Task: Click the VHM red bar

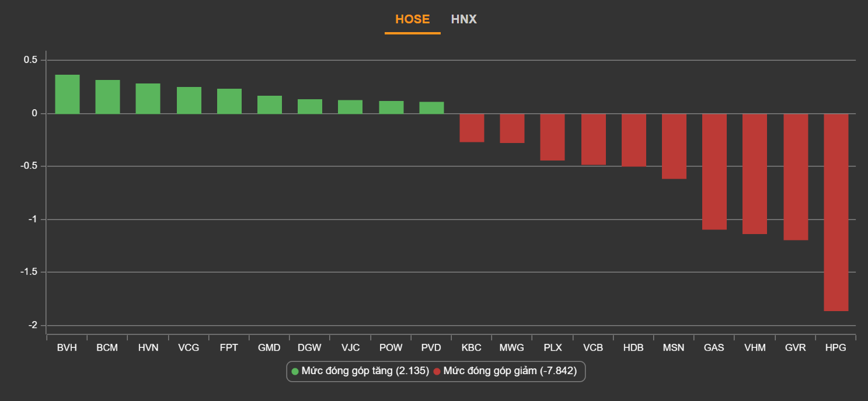Action: [754, 173]
